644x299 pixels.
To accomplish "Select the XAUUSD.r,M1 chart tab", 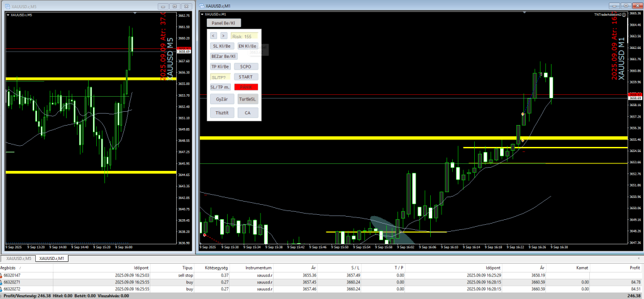I will point(53,258).
